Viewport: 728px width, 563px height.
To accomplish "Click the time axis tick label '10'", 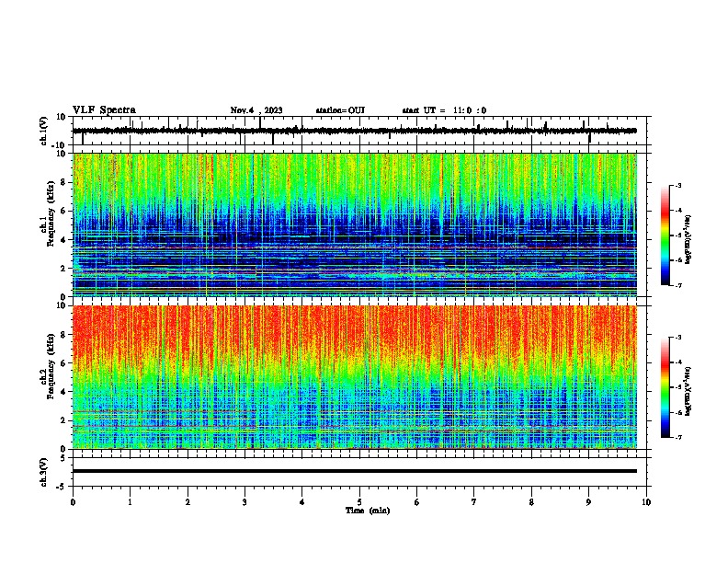I will 646,502.
